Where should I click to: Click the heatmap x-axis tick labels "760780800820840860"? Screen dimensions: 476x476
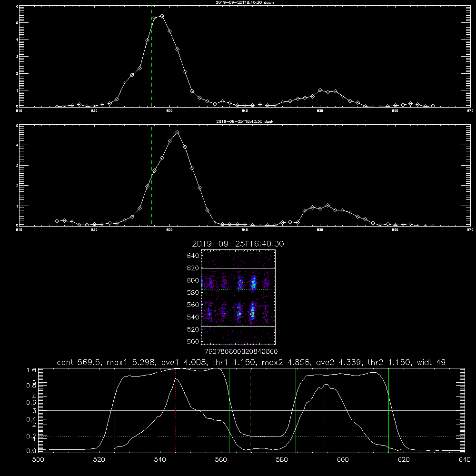(241, 352)
